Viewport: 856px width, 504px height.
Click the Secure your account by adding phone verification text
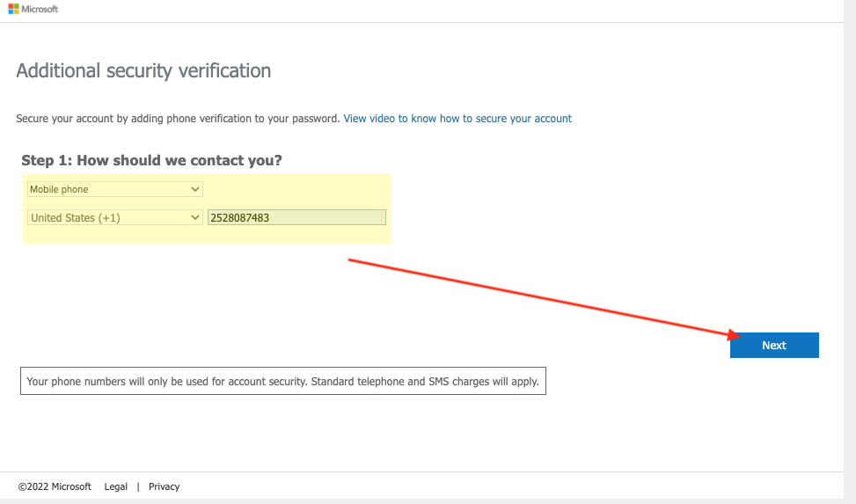coord(178,119)
